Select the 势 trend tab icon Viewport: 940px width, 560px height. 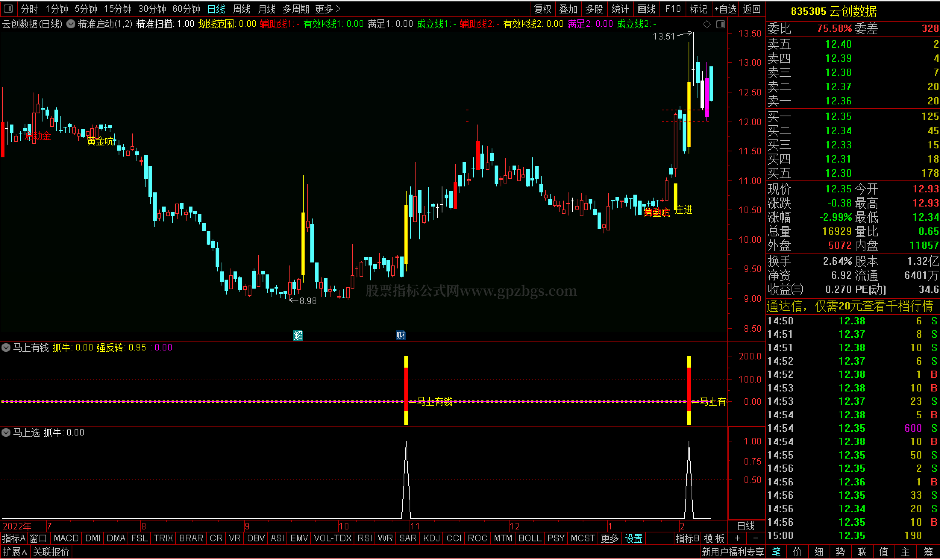coord(840,552)
